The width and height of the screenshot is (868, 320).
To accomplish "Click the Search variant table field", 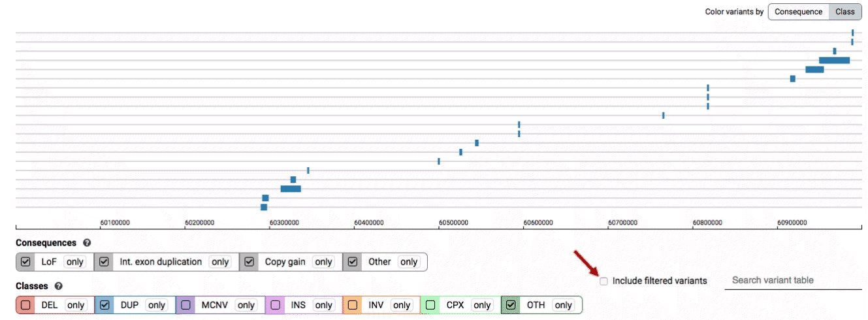I will point(792,280).
